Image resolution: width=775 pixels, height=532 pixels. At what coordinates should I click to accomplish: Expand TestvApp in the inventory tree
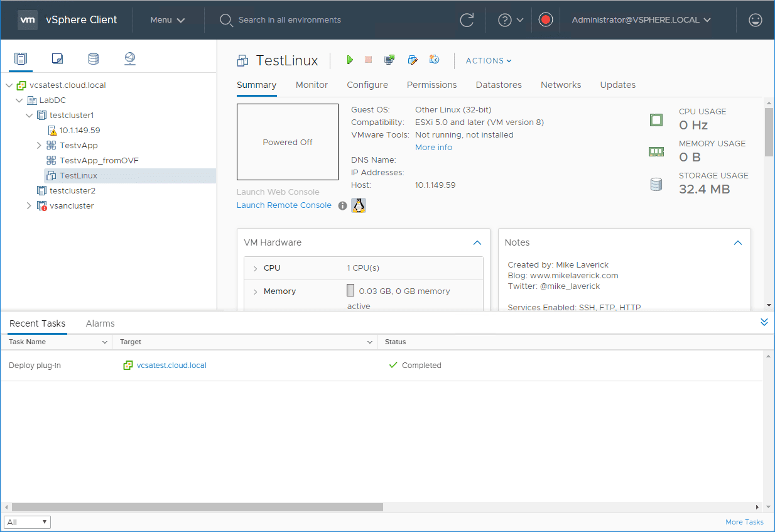(x=39, y=145)
